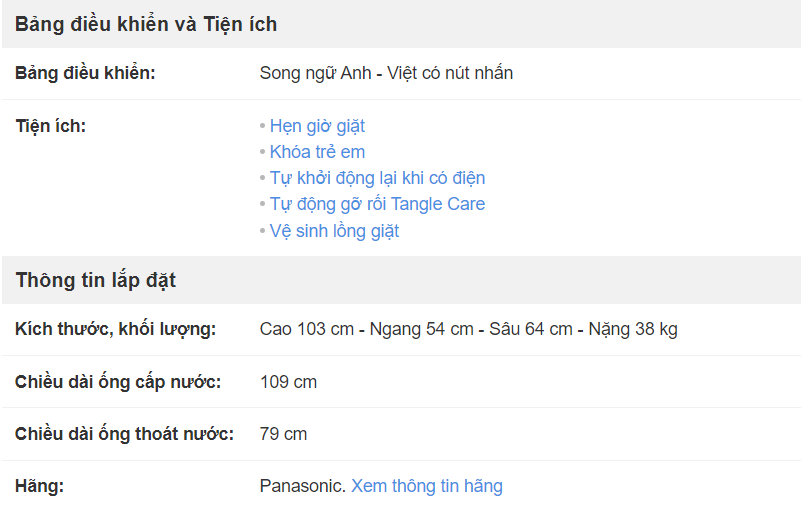
Task: Select the Hãng: row label
Action: pyautogui.click(x=39, y=485)
